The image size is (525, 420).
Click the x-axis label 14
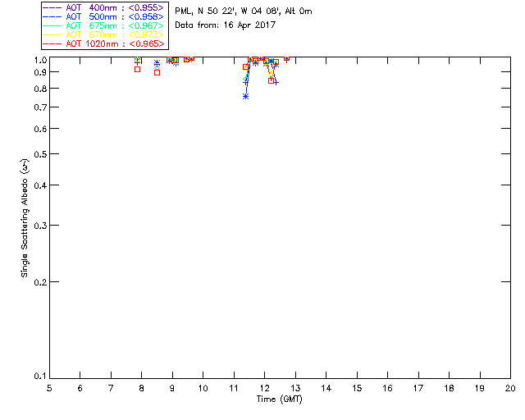pyautogui.click(x=326, y=388)
